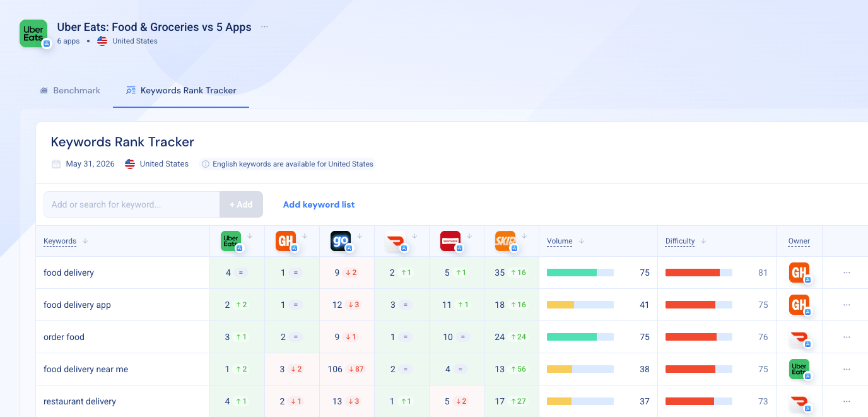The height and width of the screenshot is (417, 868).
Task: Click the 6 apps label in header
Action: coord(68,41)
